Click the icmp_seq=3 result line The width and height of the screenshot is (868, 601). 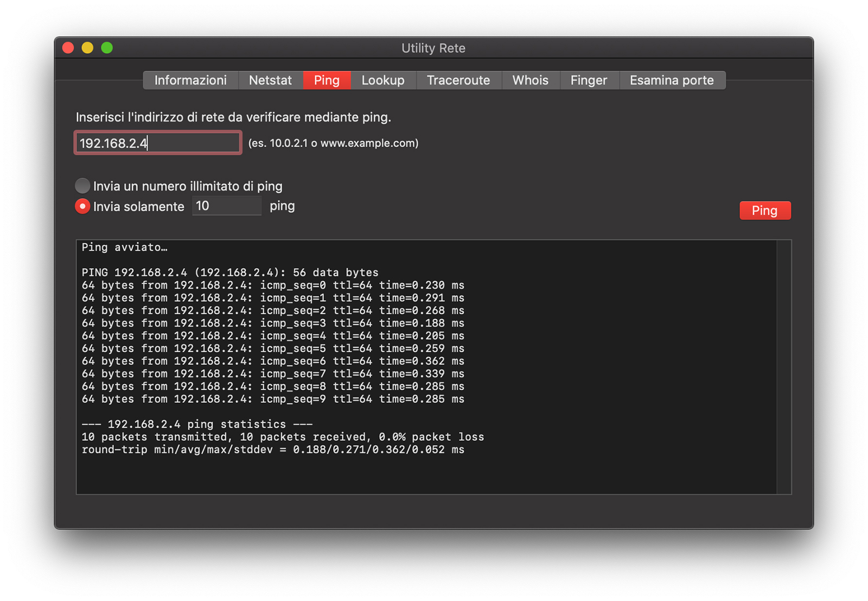coord(273,324)
